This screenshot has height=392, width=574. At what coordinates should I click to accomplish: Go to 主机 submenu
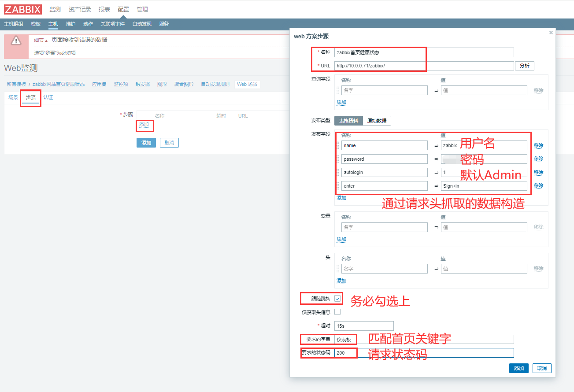(x=53, y=24)
